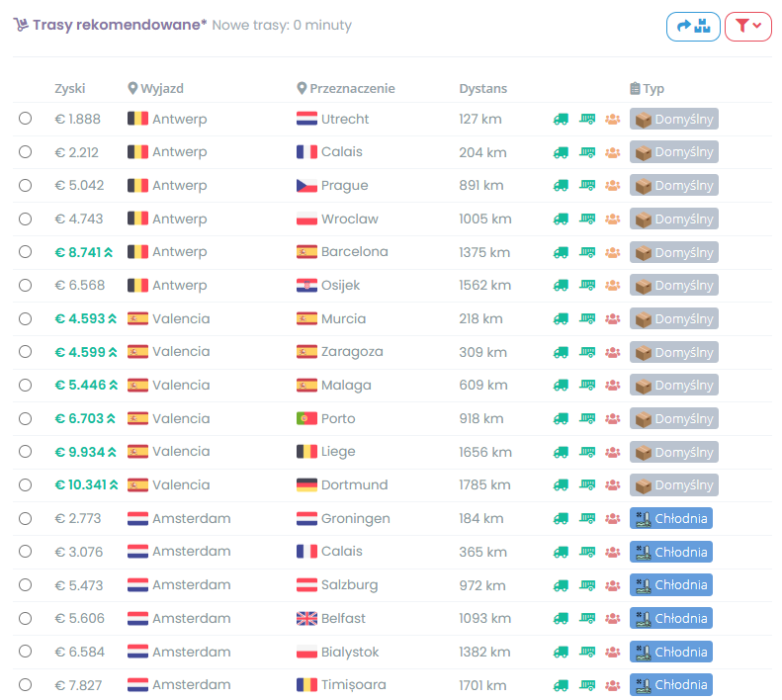Select radio button for Amsterdam to Groningen route
Image resolution: width=782 pixels, height=700 pixels.
click(25, 518)
